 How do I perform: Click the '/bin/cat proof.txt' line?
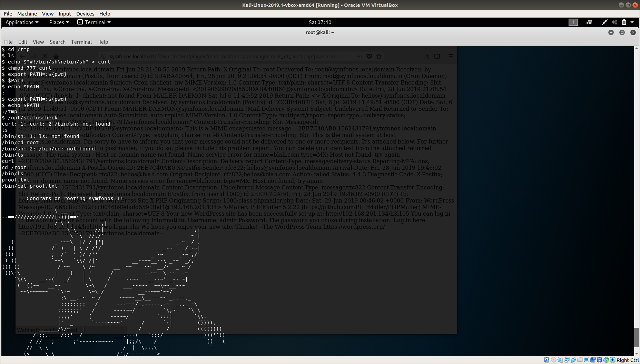click(x=30, y=186)
